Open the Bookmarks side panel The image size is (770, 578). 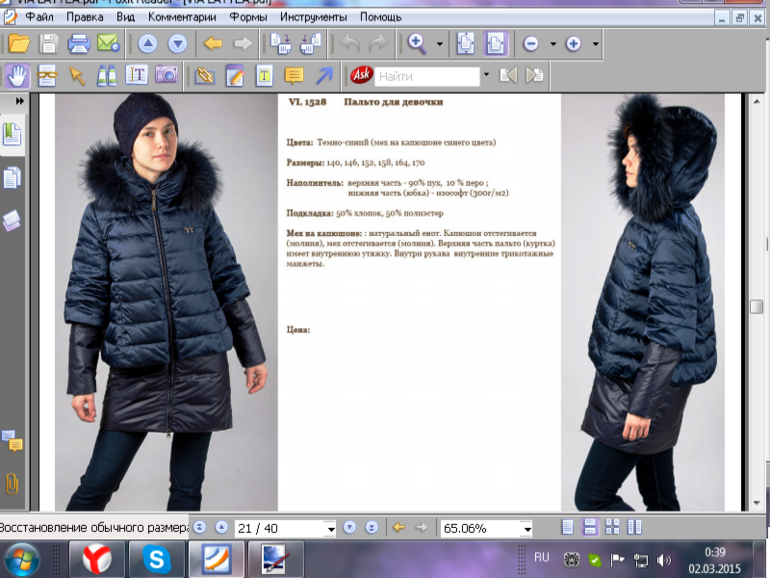click(12, 135)
